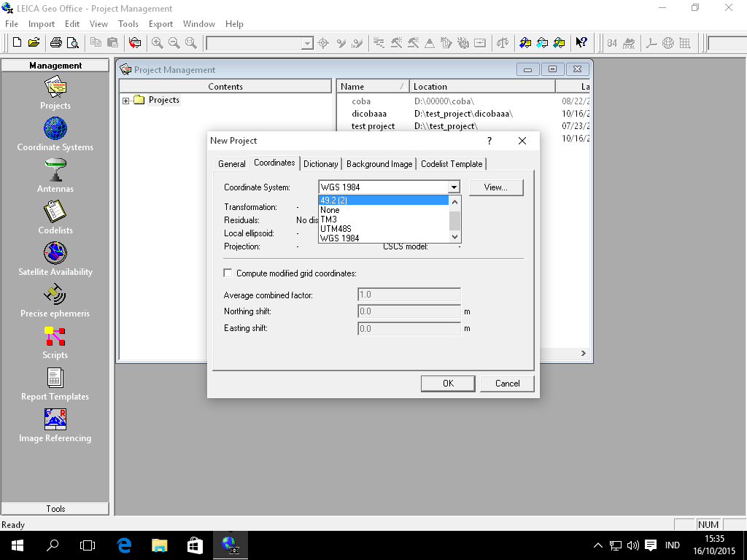Enable Compute modified grid coordinates checkbox
747x560 pixels.
pos(228,273)
